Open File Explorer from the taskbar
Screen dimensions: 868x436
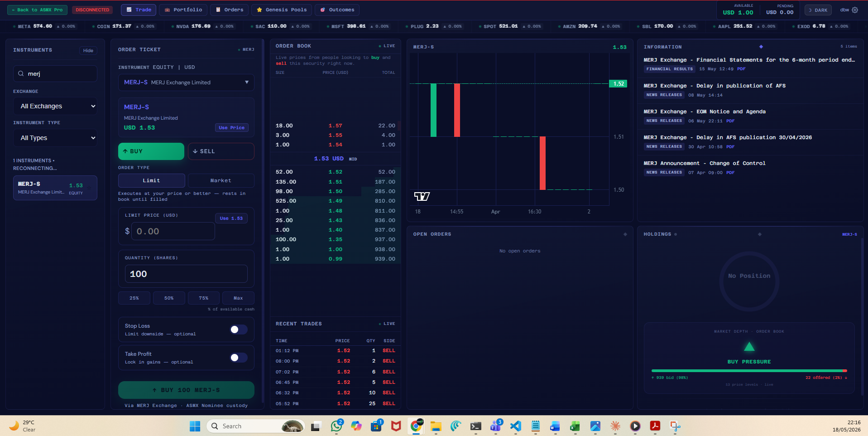436,426
